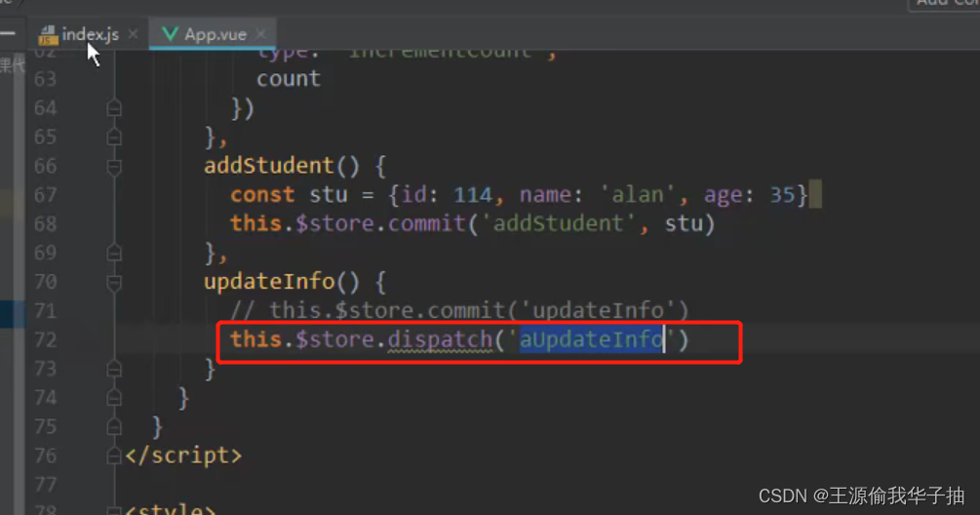The image size is (980, 515).
Task: Click the minus icon left of tabs
Action: 8,33
